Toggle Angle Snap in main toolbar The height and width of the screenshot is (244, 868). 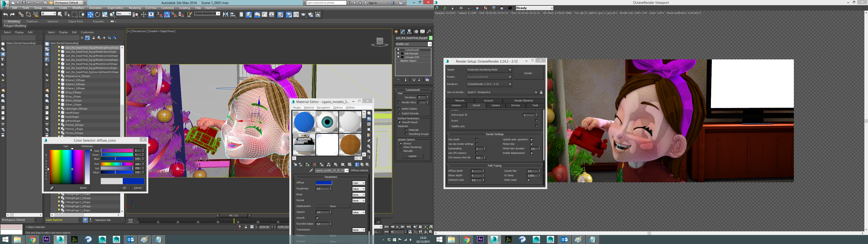point(167,14)
